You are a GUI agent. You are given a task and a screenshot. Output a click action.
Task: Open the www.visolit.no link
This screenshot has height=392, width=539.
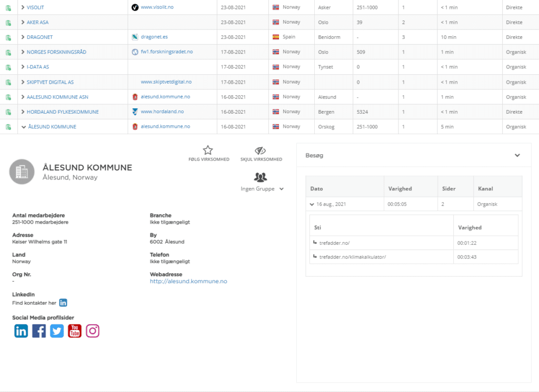click(157, 7)
